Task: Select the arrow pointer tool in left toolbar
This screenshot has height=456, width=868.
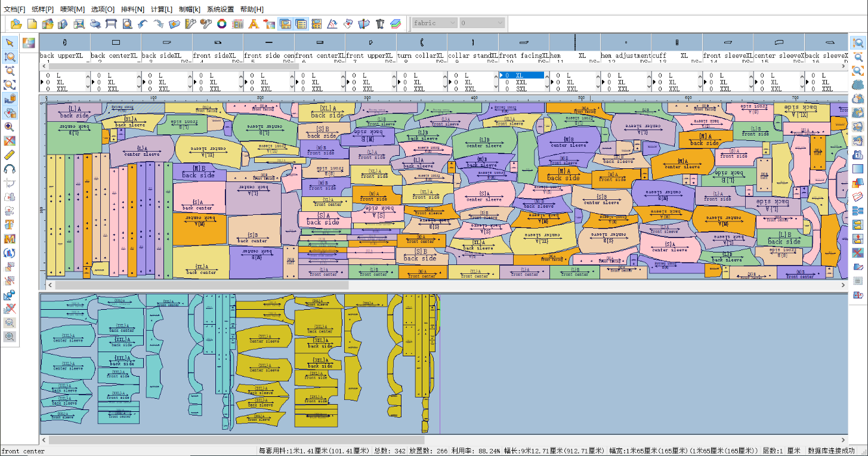Action: pos(10,43)
